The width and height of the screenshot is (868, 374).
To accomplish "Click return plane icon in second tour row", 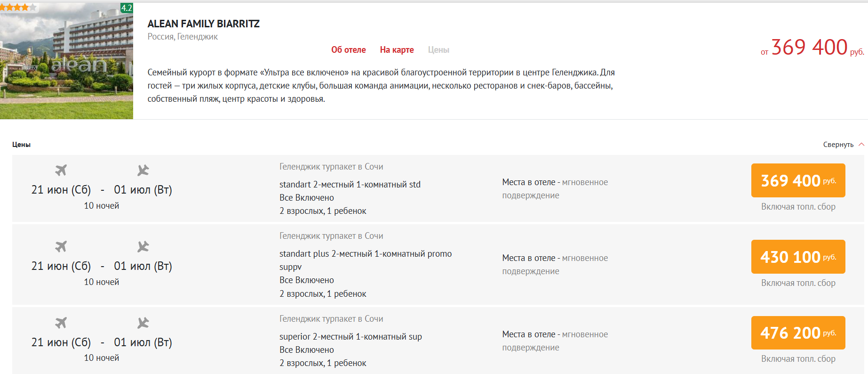I will pyautogui.click(x=143, y=246).
